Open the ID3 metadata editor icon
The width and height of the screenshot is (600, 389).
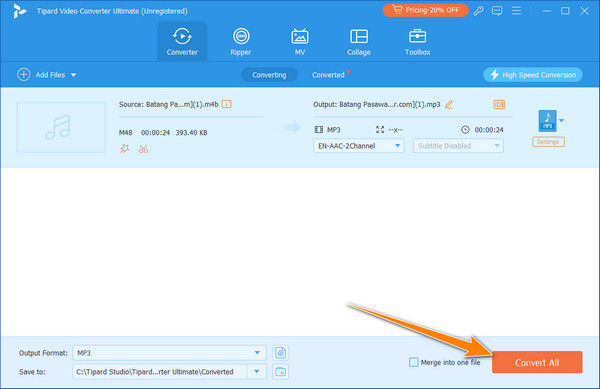click(499, 104)
